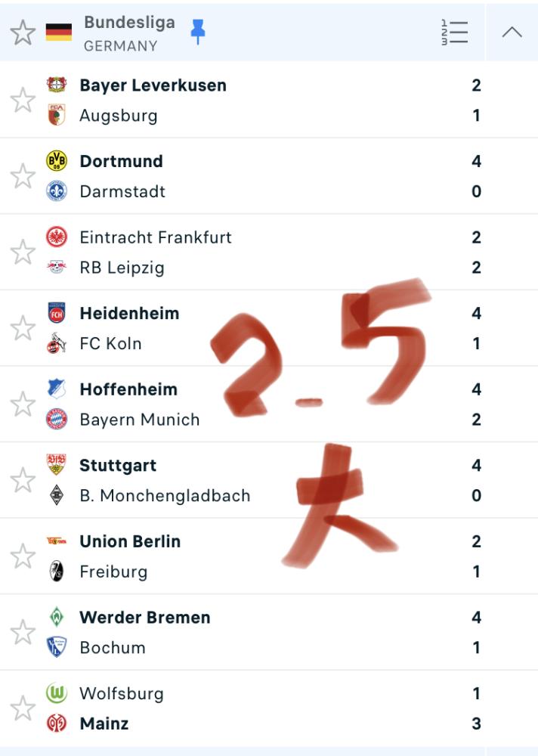Favorite the Hoffenheim vs Bayern Munich match

[23, 404]
